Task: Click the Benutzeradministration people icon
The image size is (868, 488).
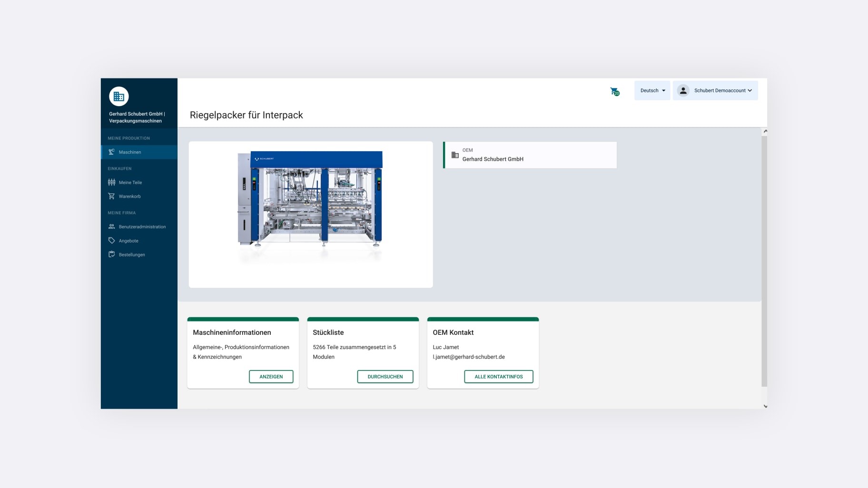Action: [111, 227]
